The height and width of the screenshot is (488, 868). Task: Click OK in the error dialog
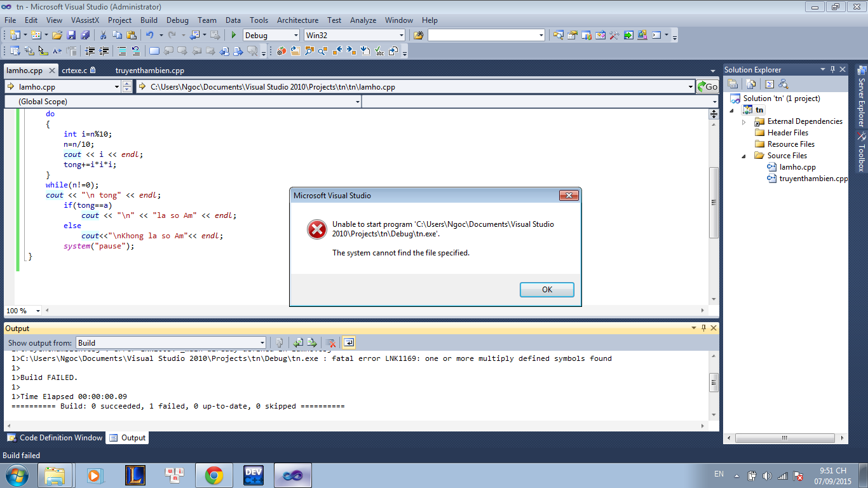[x=546, y=290]
